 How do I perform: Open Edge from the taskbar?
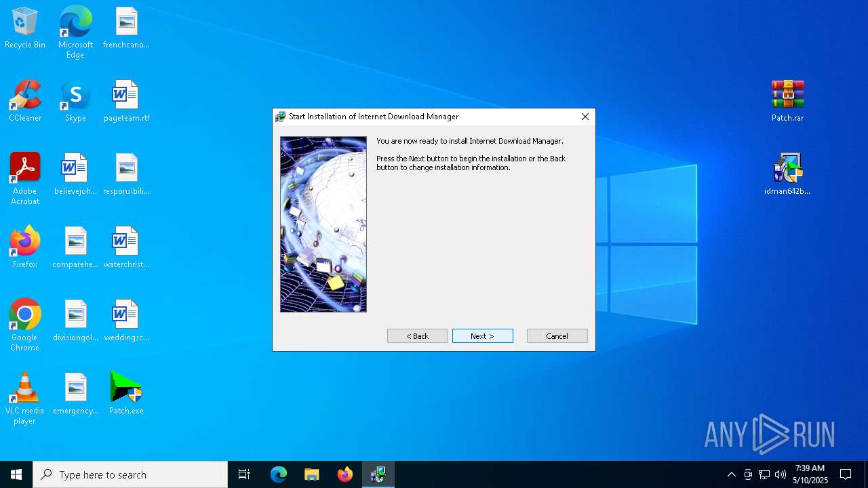pos(279,474)
